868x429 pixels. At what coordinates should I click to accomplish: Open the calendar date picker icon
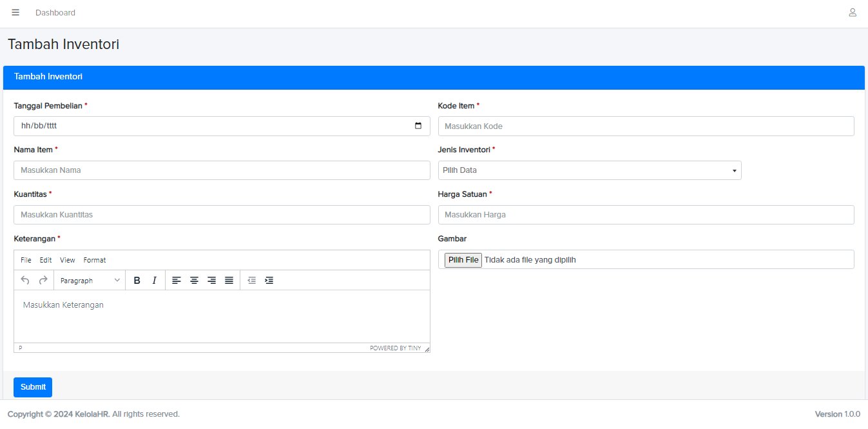[418, 126]
